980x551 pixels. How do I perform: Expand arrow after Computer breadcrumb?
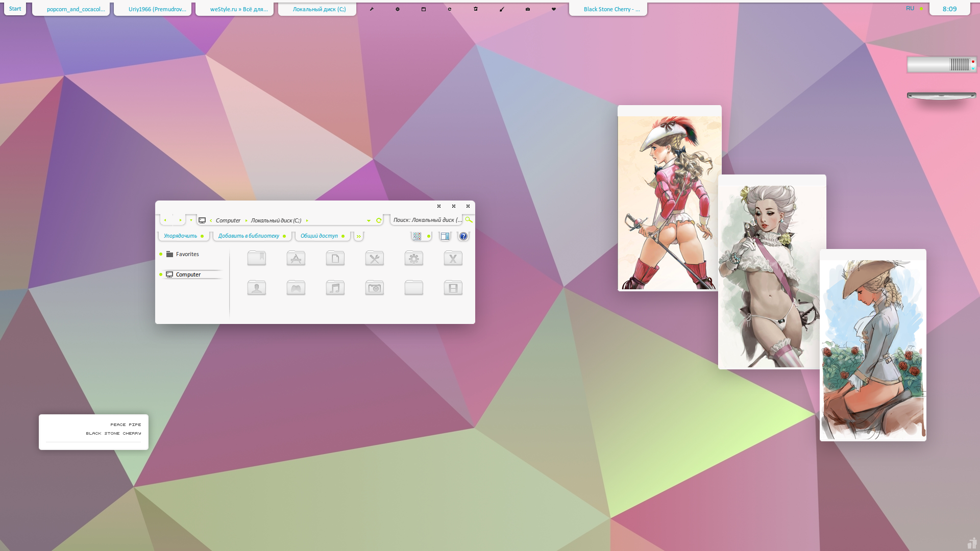coord(246,220)
